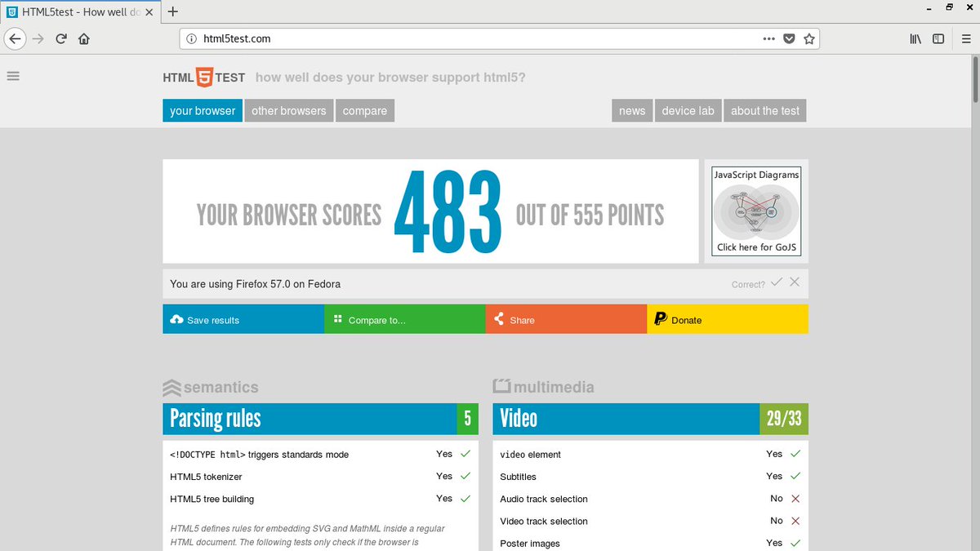Click 'HTML5 tree building' test row
The width and height of the screenshot is (980, 551).
click(321, 499)
